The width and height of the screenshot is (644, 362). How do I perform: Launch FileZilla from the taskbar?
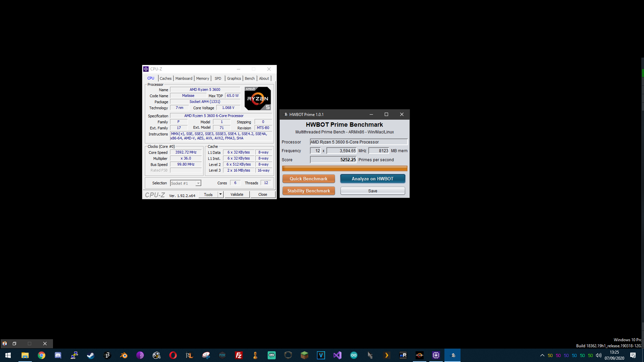[238, 355]
